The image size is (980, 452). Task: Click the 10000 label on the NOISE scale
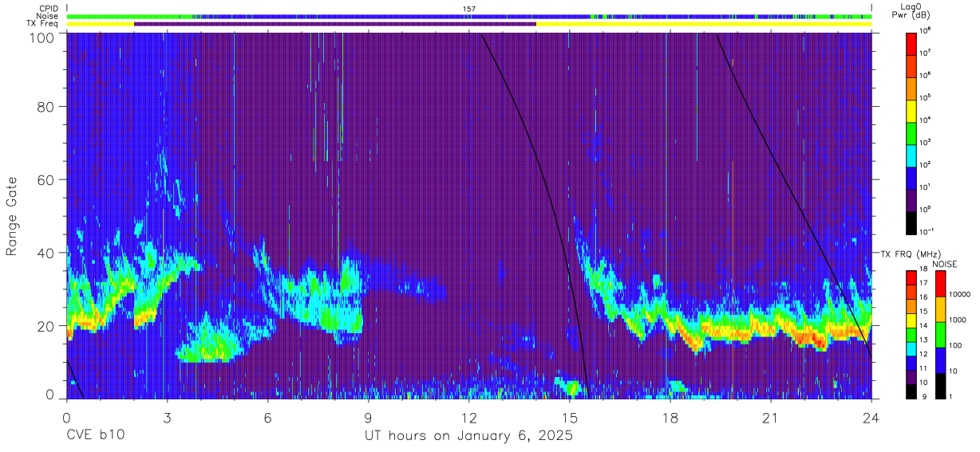point(960,294)
